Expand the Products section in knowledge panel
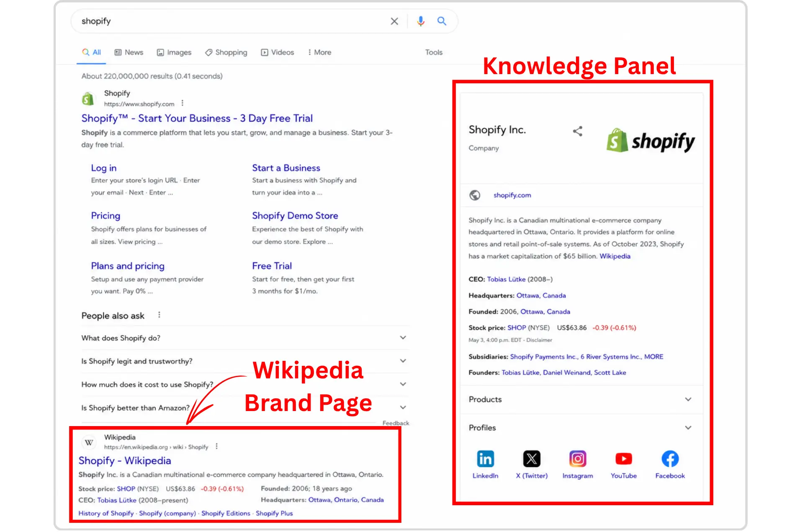Viewport: 805px width, 532px height. 581,400
